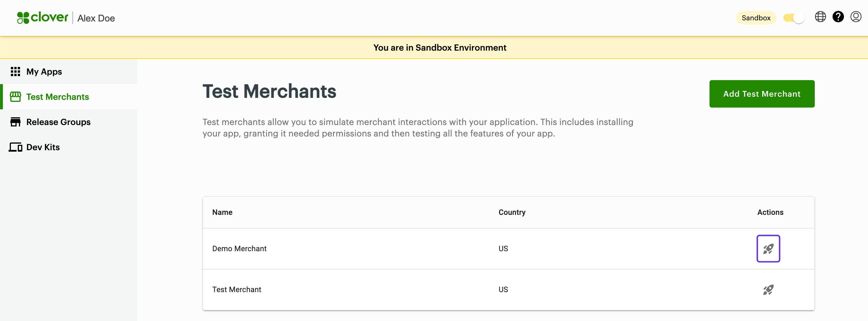Click the Name column header to sort
The height and width of the screenshot is (321, 868).
[x=222, y=212]
